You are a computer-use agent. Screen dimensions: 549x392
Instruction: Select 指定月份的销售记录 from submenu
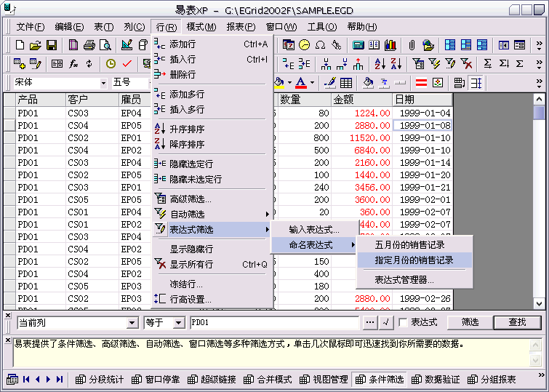414,260
